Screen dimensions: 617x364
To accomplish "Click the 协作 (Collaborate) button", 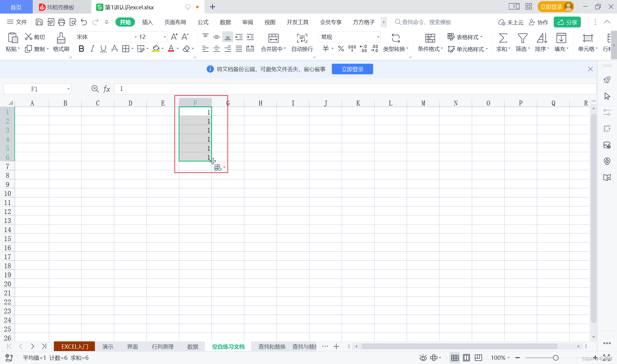I will point(539,22).
